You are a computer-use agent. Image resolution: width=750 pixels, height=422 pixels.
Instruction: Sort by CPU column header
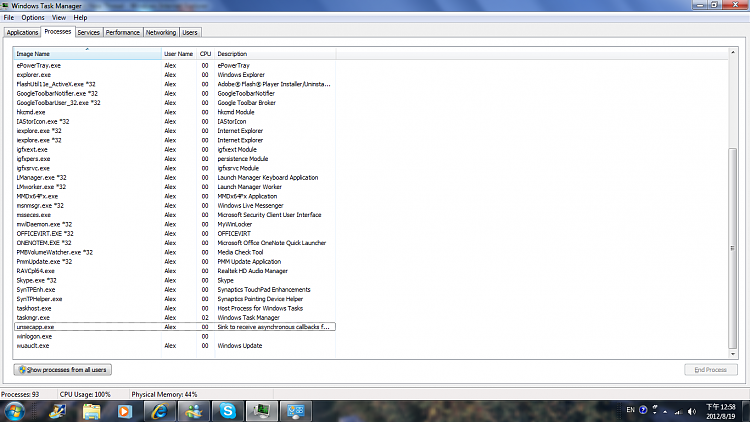pyautogui.click(x=205, y=54)
